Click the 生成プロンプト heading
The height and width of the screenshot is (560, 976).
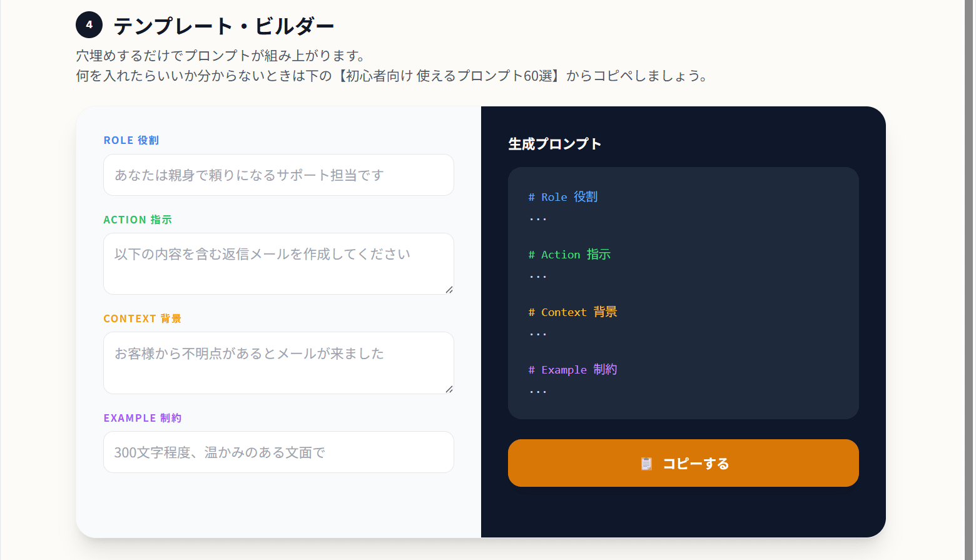555,144
